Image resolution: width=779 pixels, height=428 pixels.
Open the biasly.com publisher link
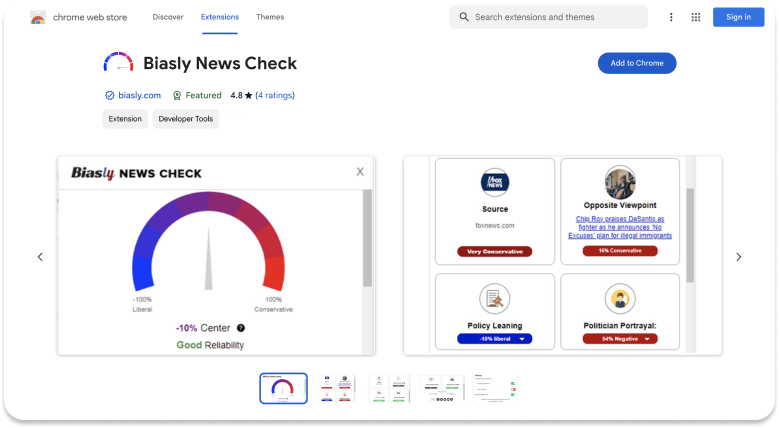click(x=139, y=95)
